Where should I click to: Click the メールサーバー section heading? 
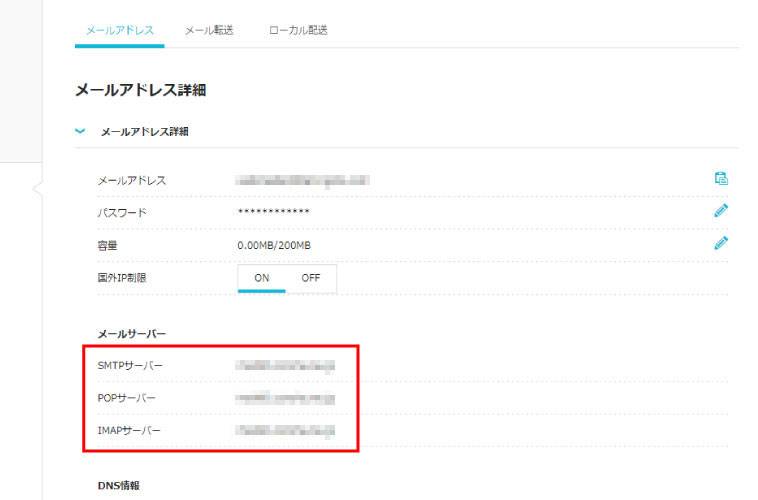[132, 333]
